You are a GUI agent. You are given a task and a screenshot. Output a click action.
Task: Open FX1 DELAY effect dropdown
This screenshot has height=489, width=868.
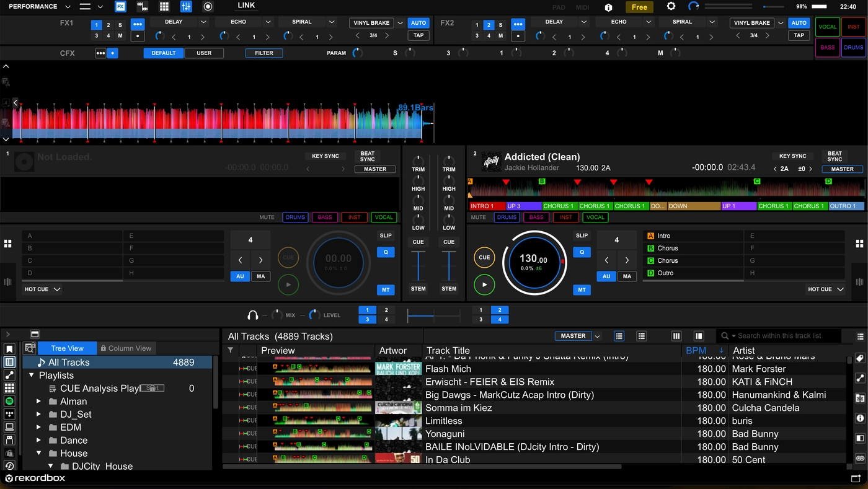(x=203, y=22)
